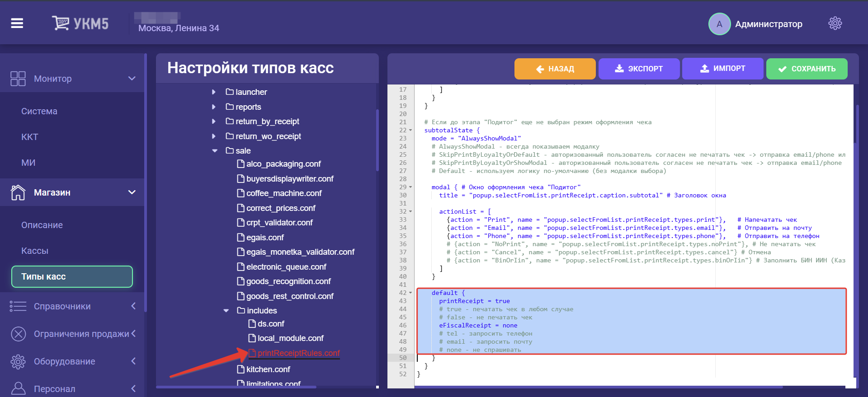Open printReceiptRules.conf file
Screen dimensions: 868x397
click(x=299, y=353)
